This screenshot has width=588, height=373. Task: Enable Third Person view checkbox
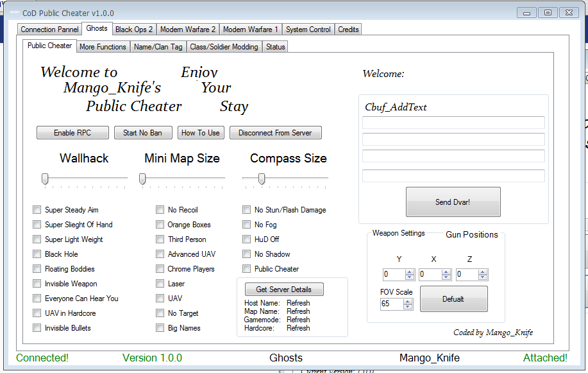[x=160, y=239]
